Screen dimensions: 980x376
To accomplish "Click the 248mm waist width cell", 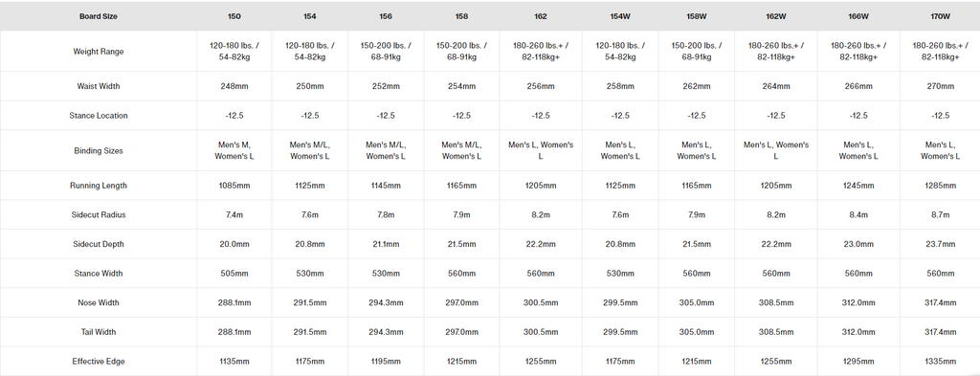I will [x=234, y=86].
